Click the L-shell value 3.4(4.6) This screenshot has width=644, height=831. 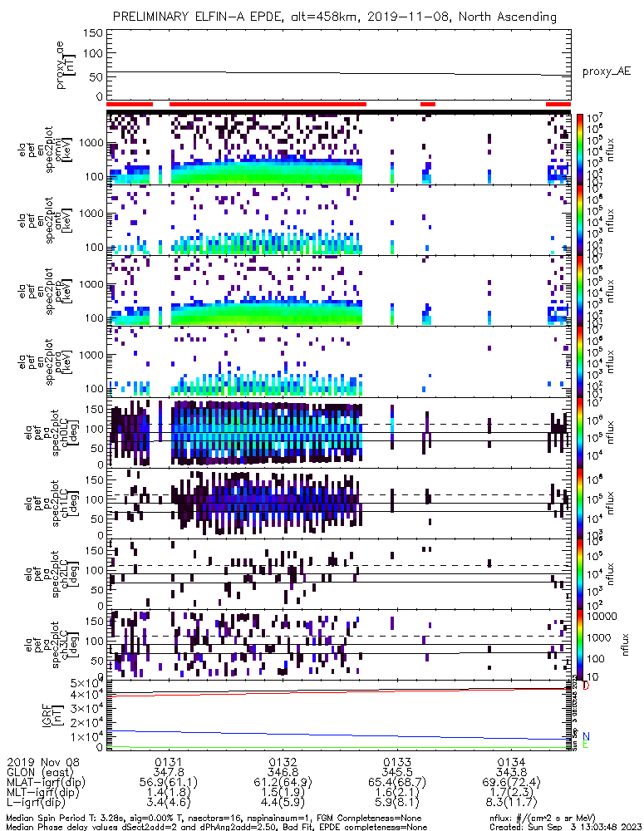coord(169,803)
